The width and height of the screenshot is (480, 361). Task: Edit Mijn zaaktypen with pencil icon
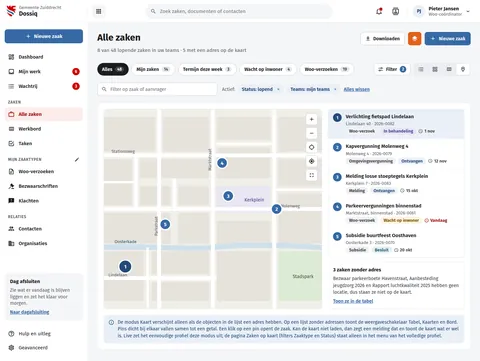pyautogui.click(x=77, y=159)
